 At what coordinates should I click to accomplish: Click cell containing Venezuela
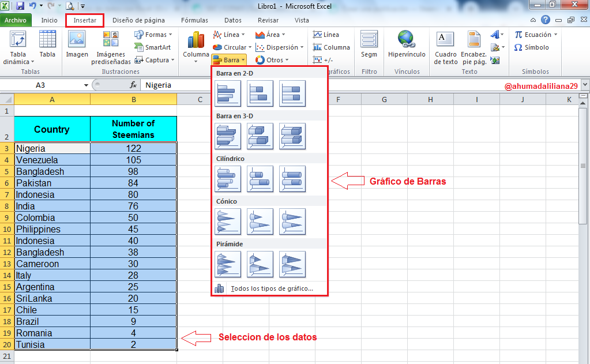point(52,160)
